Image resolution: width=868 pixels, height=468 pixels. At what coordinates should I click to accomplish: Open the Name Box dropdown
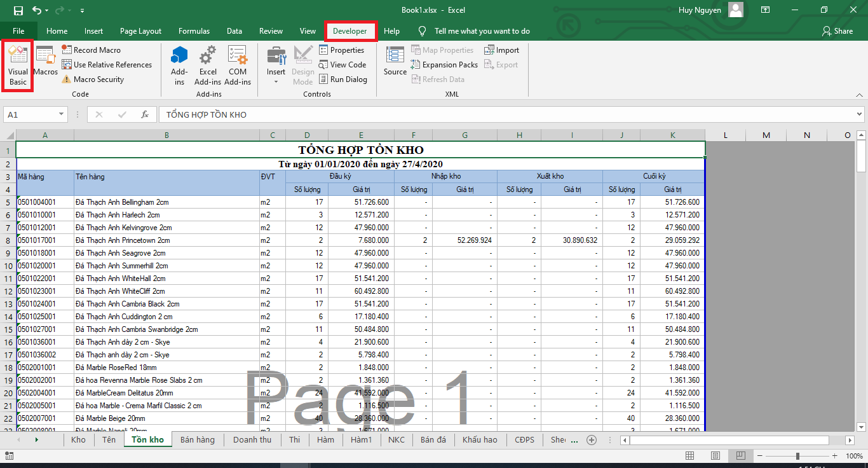pos(62,114)
